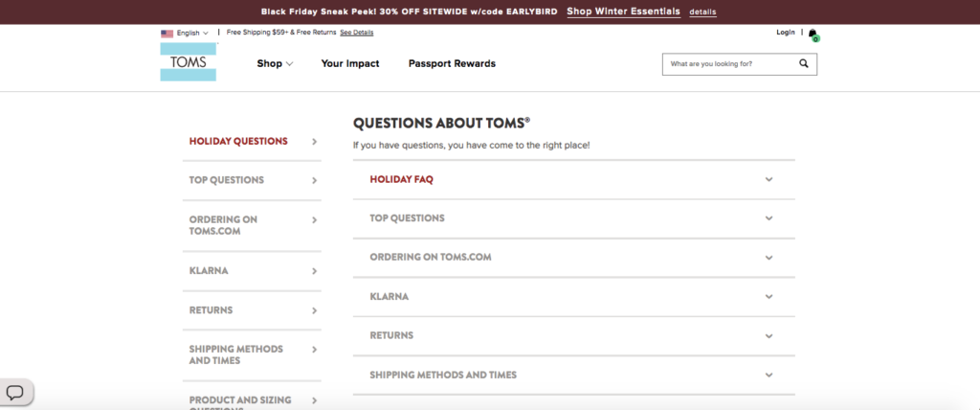Select Klarna in sidebar

[209, 271]
